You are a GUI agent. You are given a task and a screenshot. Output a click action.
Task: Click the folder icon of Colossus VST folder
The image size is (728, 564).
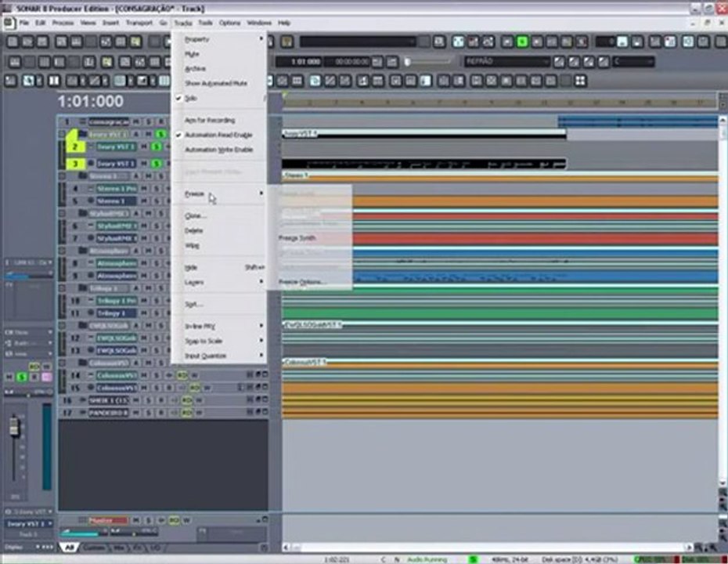(x=82, y=363)
